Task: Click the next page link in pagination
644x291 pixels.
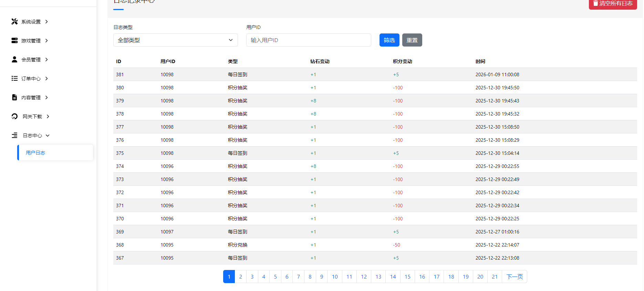Action: pyautogui.click(x=515, y=277)
